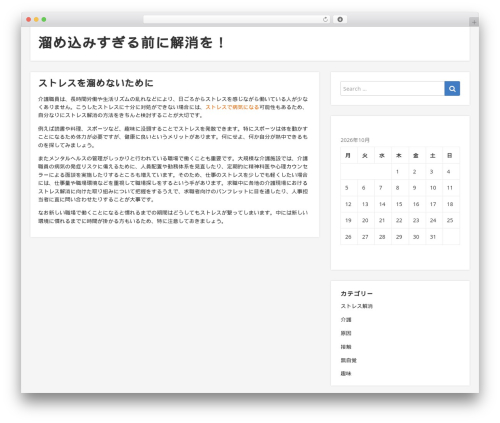This screenshot has height=423, width=500.
Task: Click the blue search magnifier button
Action: pos(452,89)
